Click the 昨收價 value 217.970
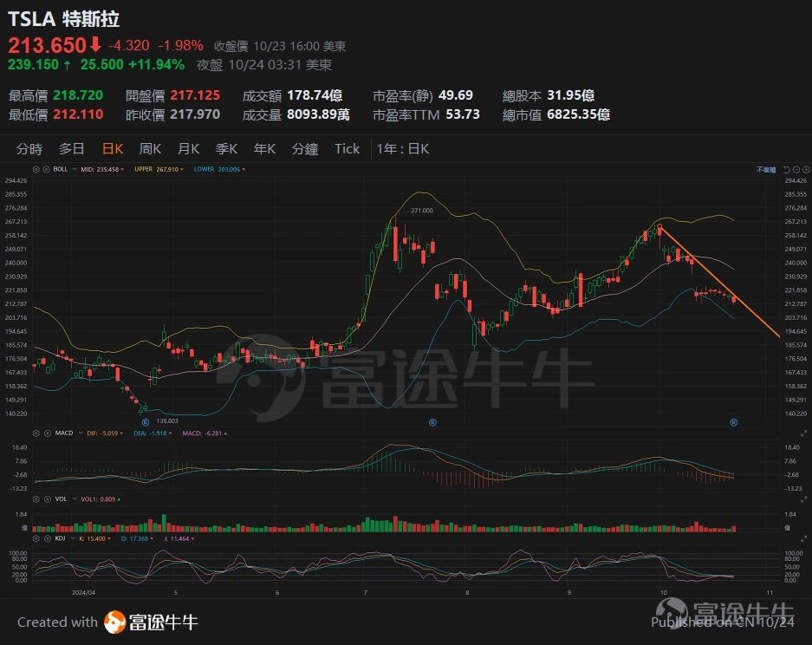Image resolution: width=812 pixels, height=645 pixels. pos(195,114)
